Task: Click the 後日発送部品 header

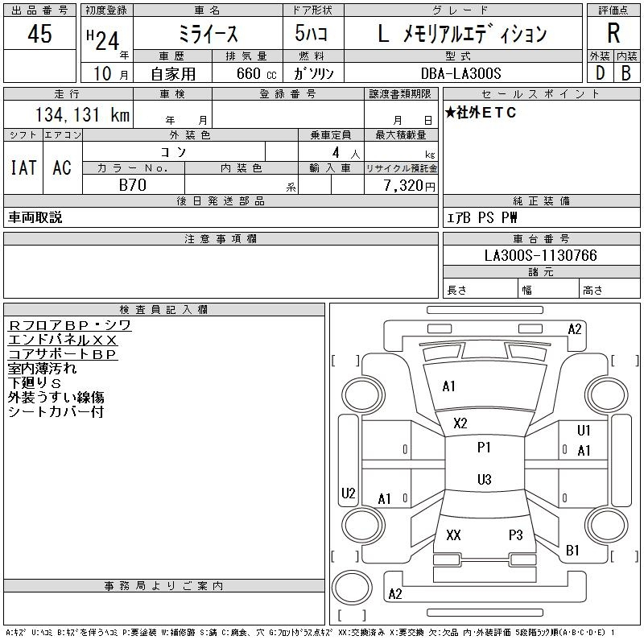Action: (x=221, y=200)
